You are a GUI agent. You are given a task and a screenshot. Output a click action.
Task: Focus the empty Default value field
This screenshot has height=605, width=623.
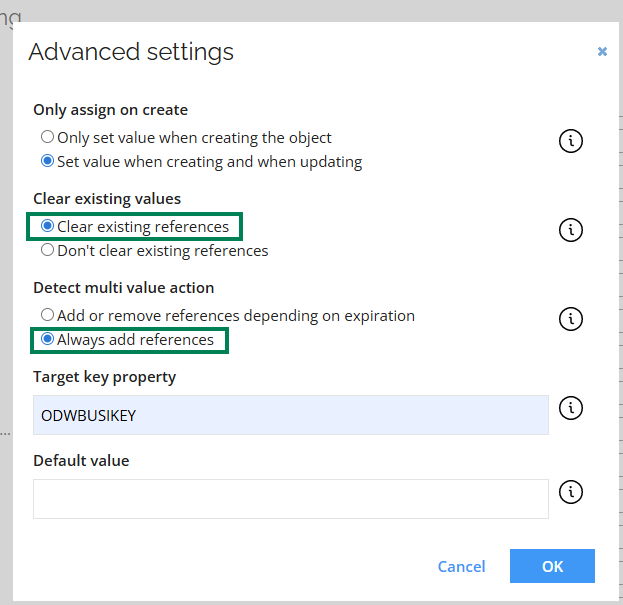(291, 499)
